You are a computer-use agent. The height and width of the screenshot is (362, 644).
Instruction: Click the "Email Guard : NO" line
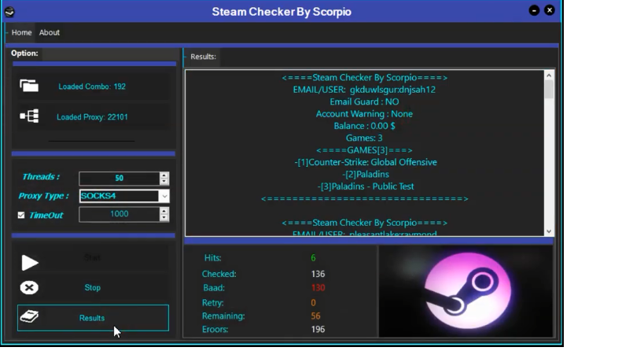coord(364,102)
